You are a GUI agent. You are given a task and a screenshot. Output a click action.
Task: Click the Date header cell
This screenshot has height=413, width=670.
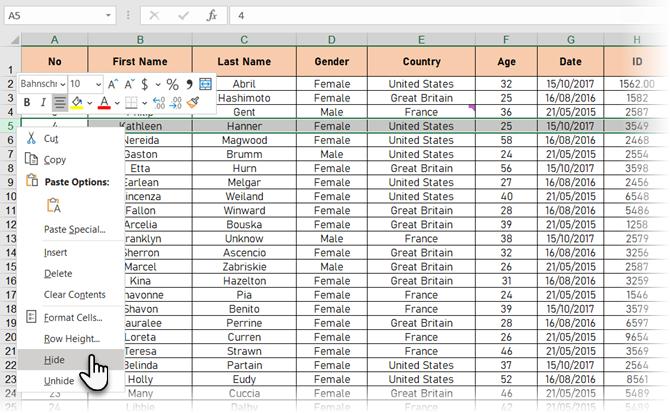click(570, 62)
